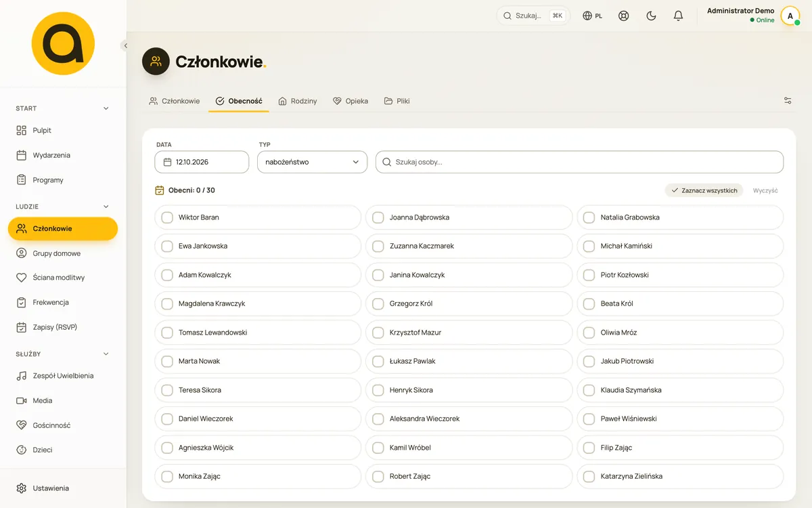The image size is (812, 508).
Task: Open the filter settings sliders icon
Action: coord(788,101)
